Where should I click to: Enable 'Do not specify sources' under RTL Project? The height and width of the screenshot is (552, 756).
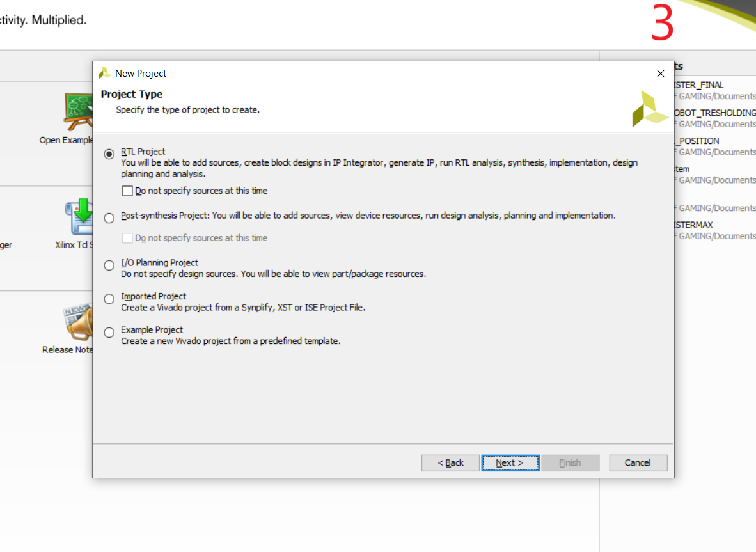pos(128,191)
